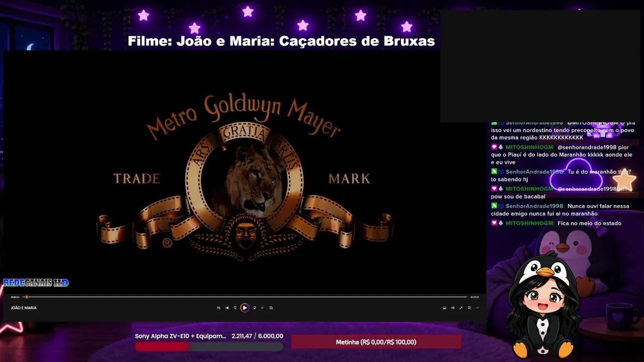Click the @senhorandrade1998 mention before 'pior'

587,147
